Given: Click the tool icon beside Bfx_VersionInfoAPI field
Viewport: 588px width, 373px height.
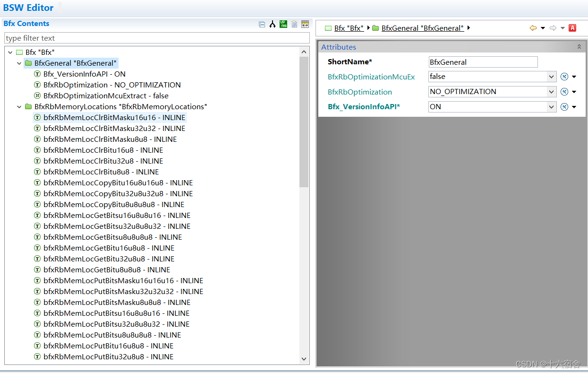Looking at the screenshot, I should [x=564, y=107].
